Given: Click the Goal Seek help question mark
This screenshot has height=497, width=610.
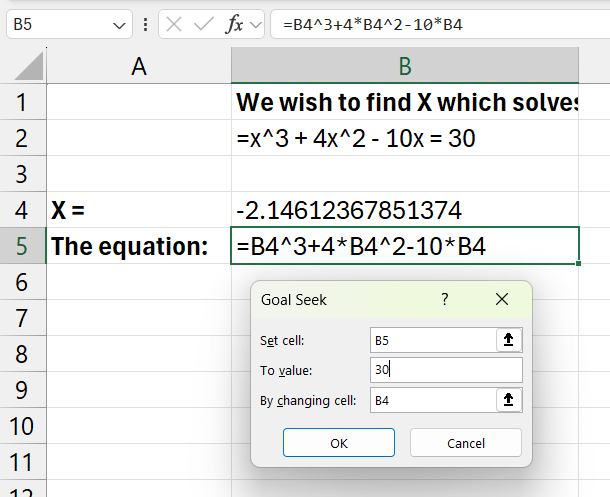Looking at the screenshot, I should point(445,299).
